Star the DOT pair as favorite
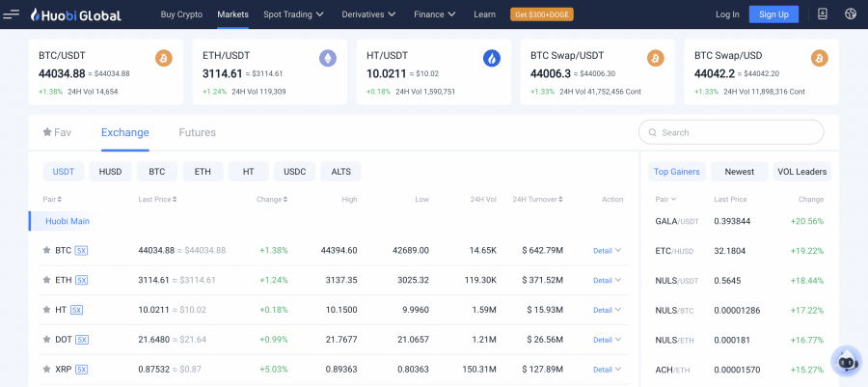 tap(46, 340)
